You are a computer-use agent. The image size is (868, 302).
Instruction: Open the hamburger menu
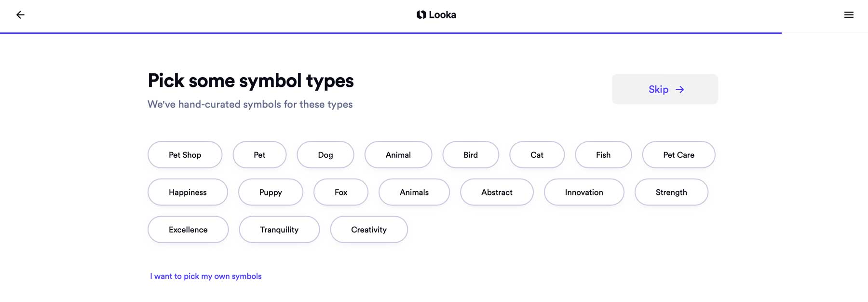(848, 14)
